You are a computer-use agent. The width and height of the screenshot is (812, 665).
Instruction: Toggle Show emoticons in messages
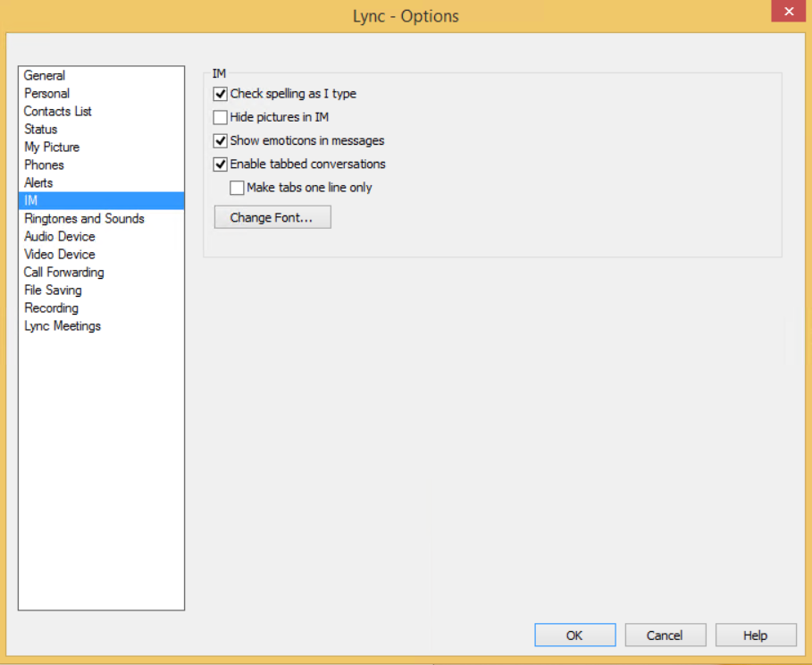pos(220,140)
